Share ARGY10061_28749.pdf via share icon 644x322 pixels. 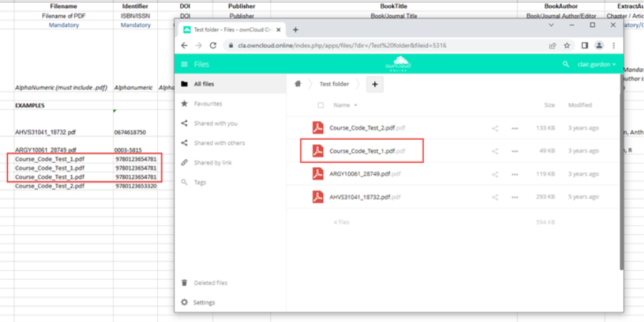point(495,174)
